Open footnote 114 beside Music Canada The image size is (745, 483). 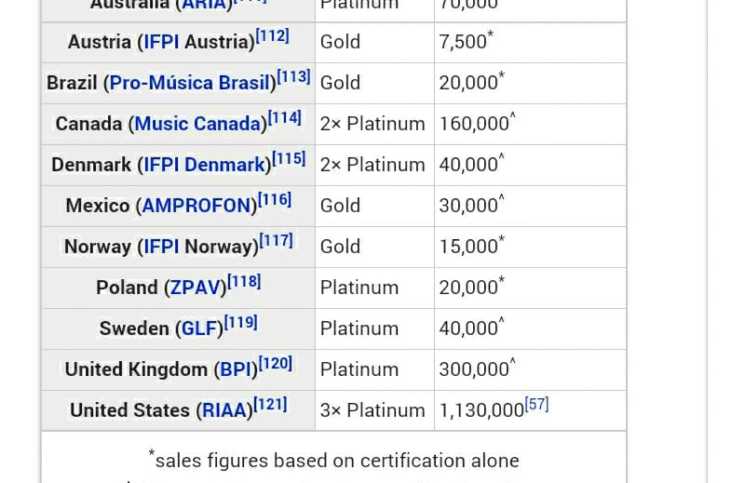click(x=285, y=118)
